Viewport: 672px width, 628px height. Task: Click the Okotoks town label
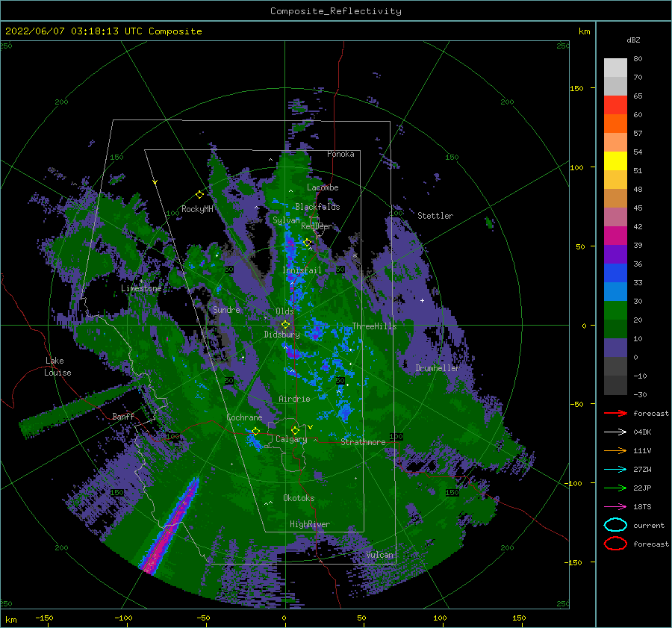[x=299, y=498]
